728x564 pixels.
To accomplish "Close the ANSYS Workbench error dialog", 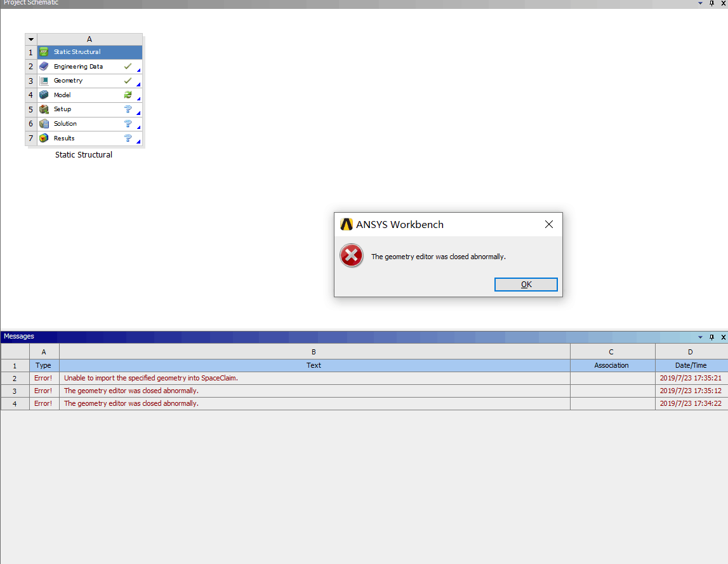I will point(548,224).
